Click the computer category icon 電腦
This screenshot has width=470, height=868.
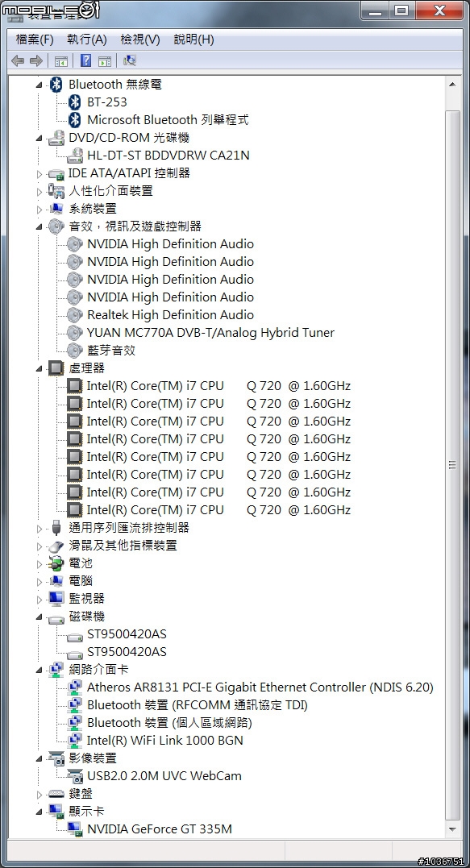(x=56, y=581)
